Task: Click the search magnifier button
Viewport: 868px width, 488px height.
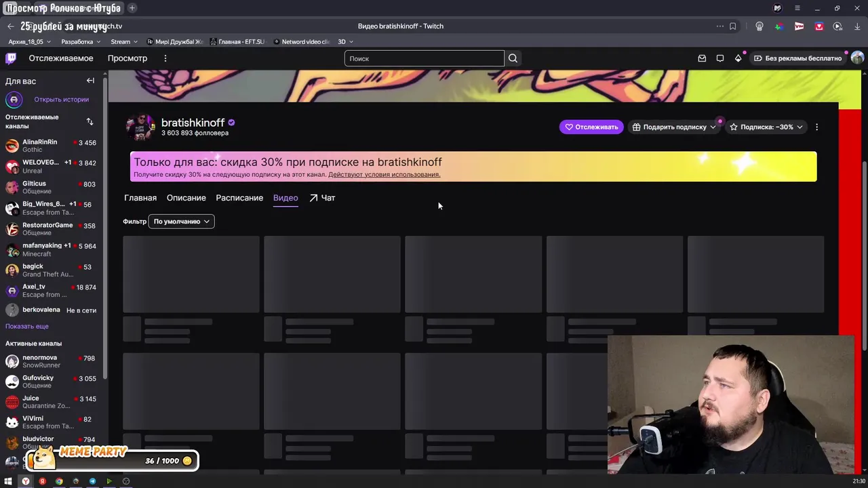Action: (x=513, y=58)
